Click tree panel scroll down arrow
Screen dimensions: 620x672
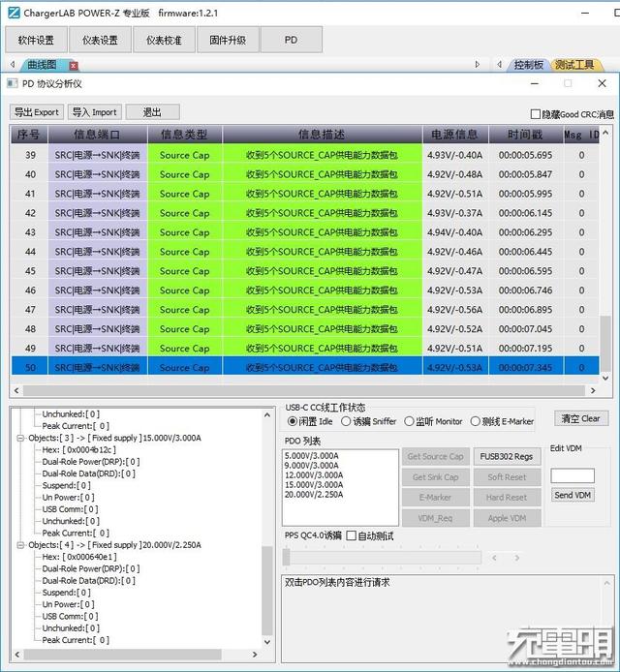267,642
